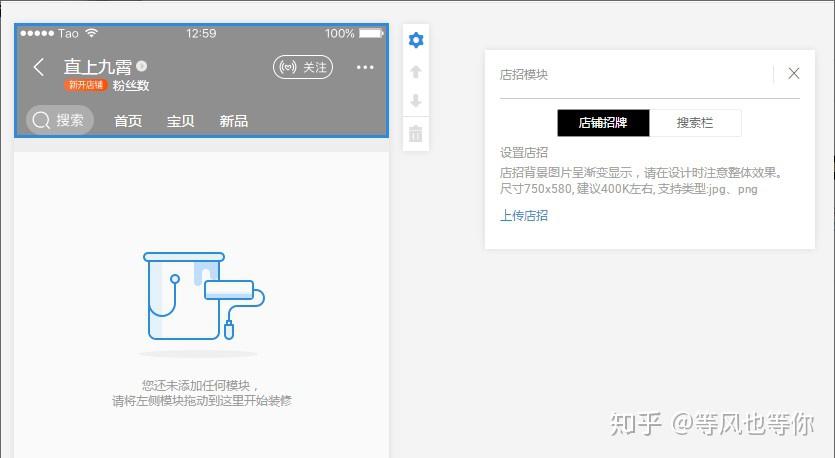Delete module with the trash icon

coord(416,133)
